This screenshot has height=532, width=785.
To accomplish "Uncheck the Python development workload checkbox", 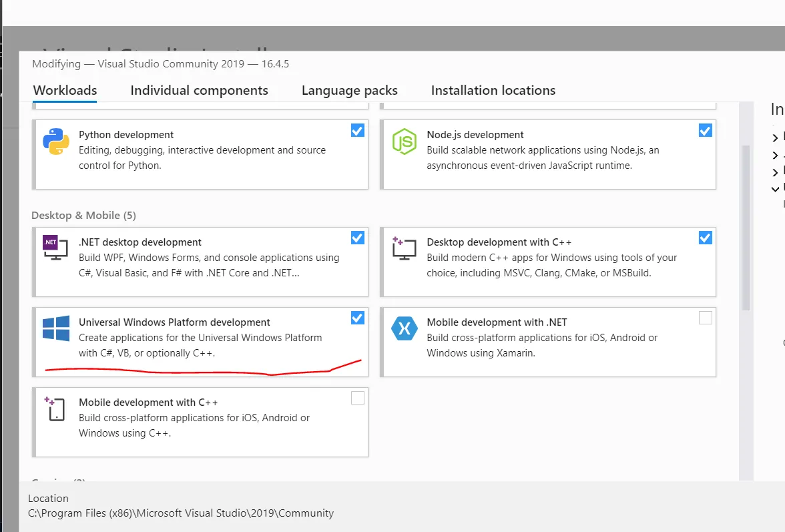I will [x=358, y=131].
